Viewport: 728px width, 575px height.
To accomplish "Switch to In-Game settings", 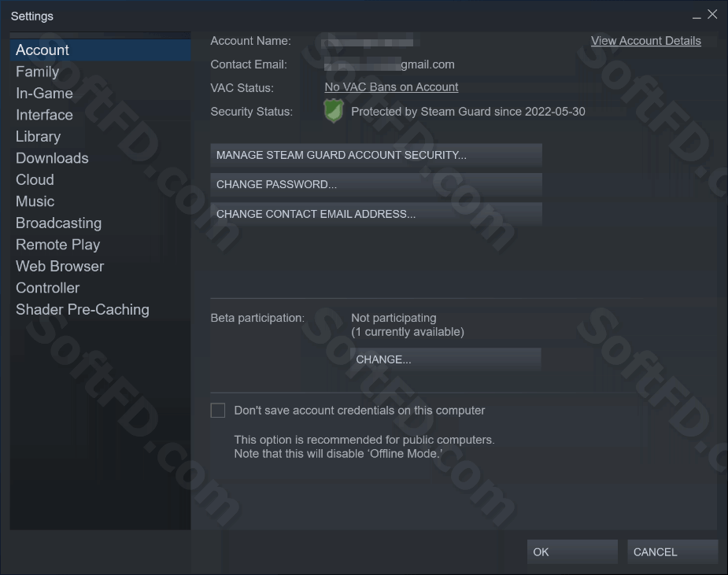I will pos(100,94).
